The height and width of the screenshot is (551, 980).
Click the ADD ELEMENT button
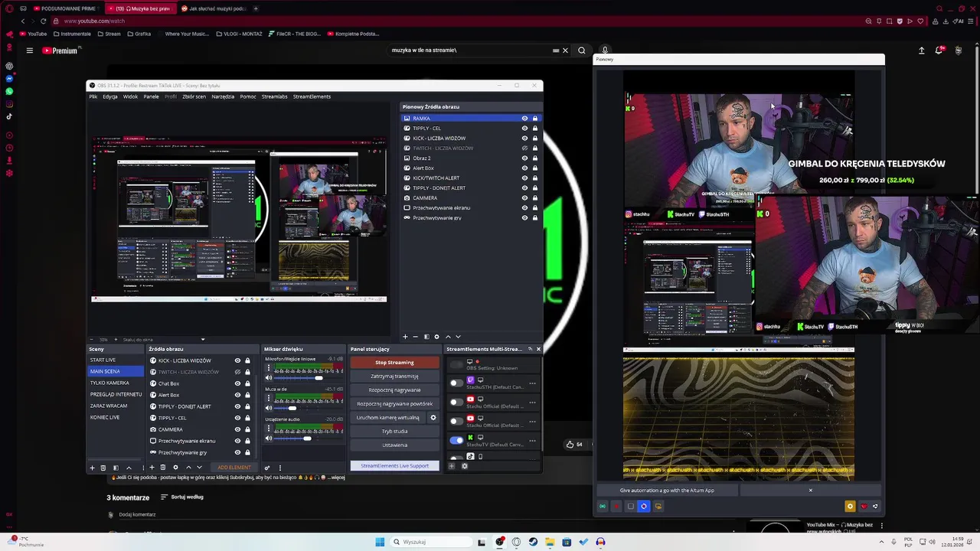click(234, 468)
